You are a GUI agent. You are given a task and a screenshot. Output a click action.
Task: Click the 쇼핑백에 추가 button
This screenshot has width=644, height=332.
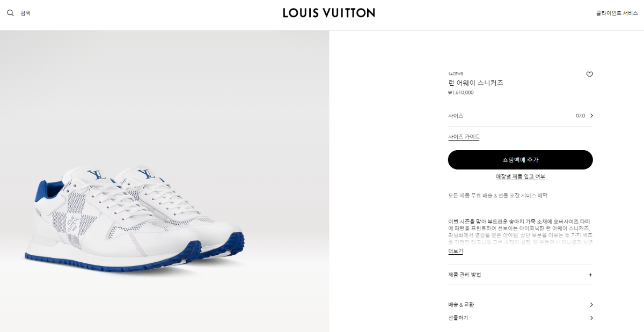coord(521,160)
